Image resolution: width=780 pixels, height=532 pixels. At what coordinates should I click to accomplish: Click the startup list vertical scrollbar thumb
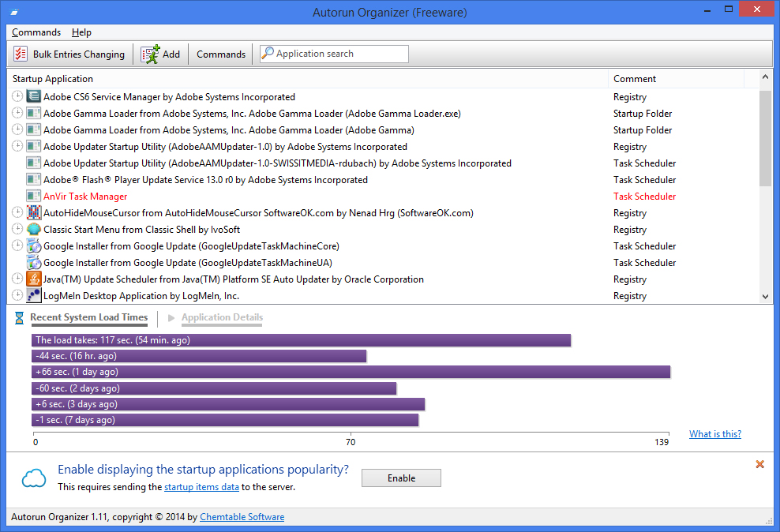click(x=765, y=138)
